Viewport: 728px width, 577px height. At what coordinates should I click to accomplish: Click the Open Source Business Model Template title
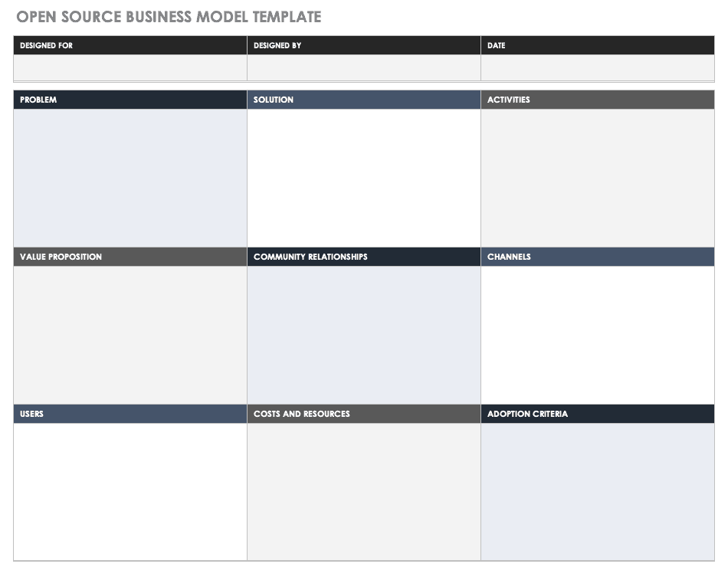[169, 17]
